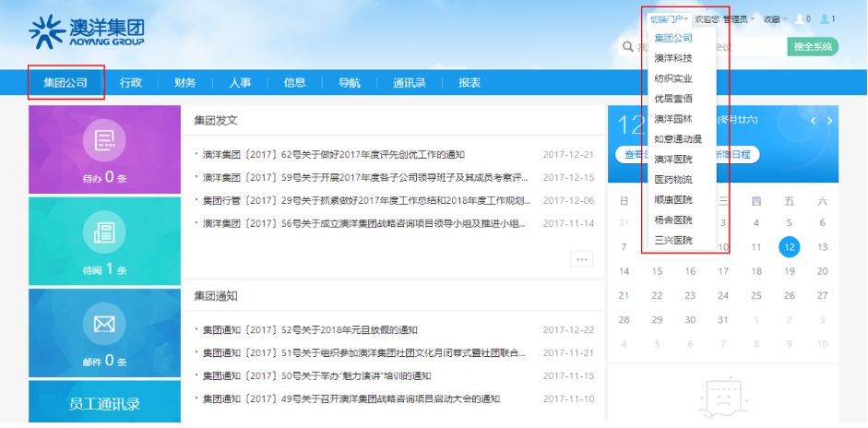Viewport: 868px width, 428px height.
Task: Click the 搜全系统 search button
Action: (x=813, y=47)
